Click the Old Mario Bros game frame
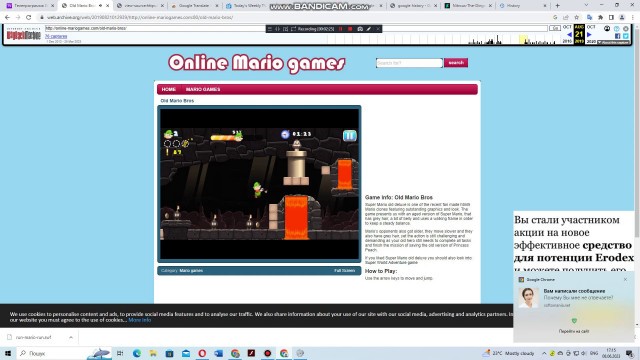640x360 pixels. pyautogui.click(x=259, y=184)
